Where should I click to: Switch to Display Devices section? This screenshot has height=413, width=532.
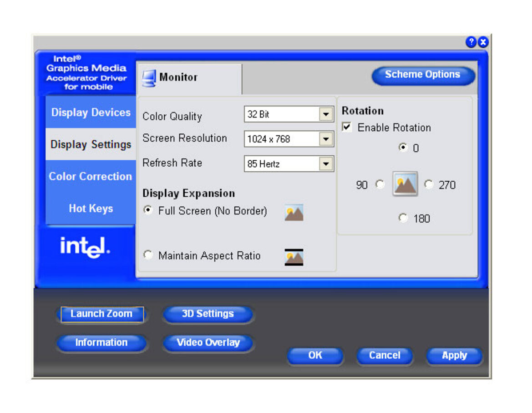pyautogui.click(x=91, y=112)
